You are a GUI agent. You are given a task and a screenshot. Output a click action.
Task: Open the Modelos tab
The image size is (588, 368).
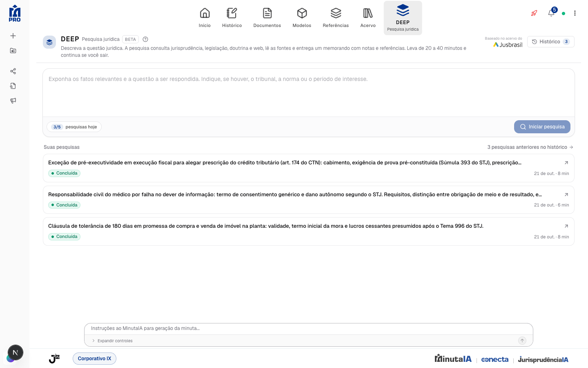(302, 18)
